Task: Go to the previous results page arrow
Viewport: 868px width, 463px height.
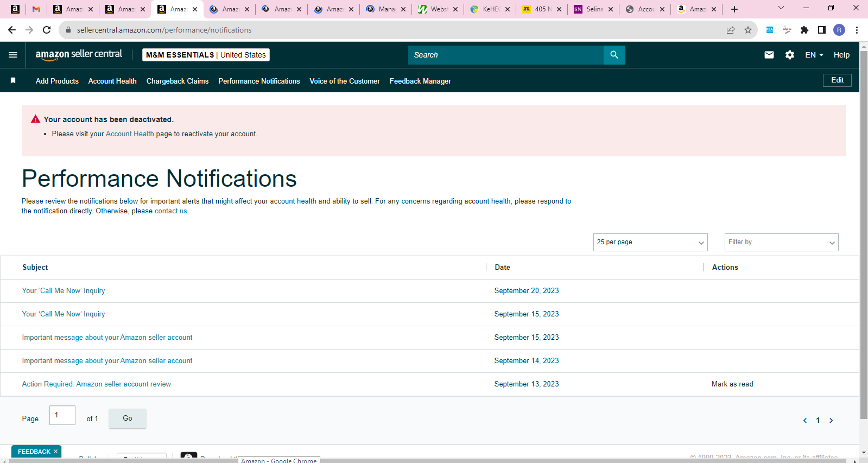Action: tap(805, 421)
